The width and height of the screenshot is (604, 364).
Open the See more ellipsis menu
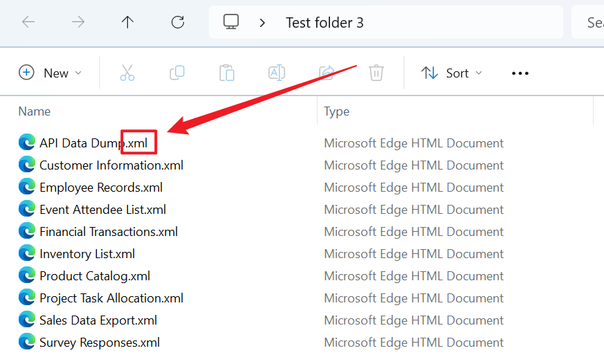(520, 73)
